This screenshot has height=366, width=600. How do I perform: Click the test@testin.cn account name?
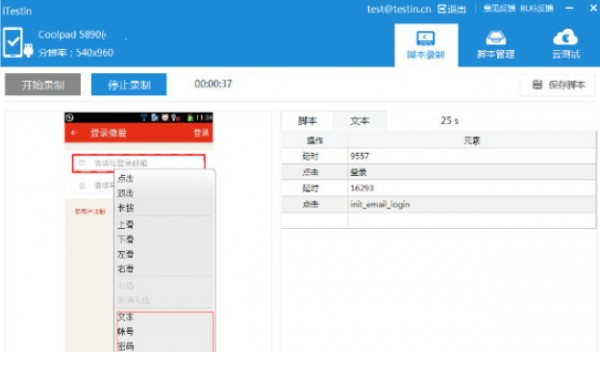tap(399, 9)
